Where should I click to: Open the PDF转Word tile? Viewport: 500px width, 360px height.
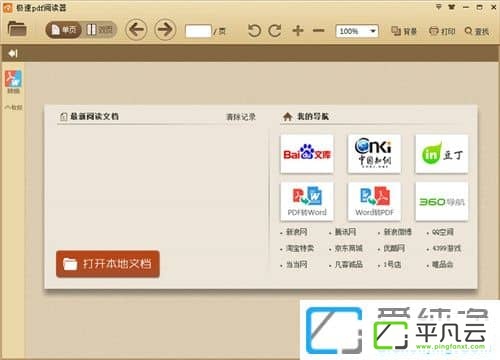[x=307, y=201]
